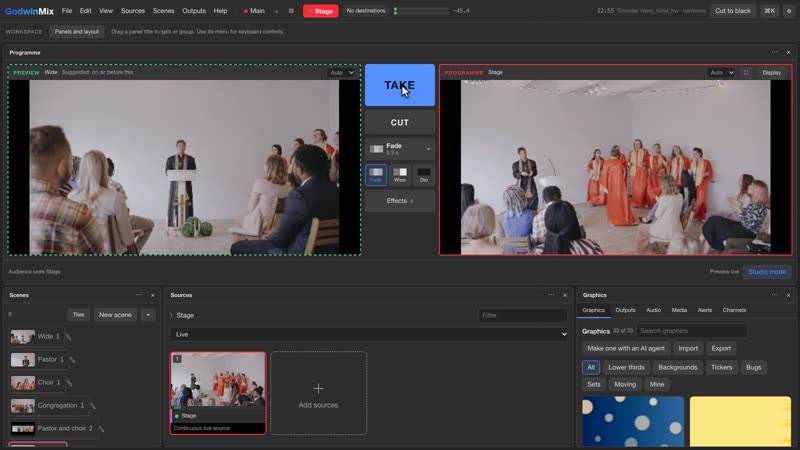Filter graphics by Bugs

tap(753, 367)
